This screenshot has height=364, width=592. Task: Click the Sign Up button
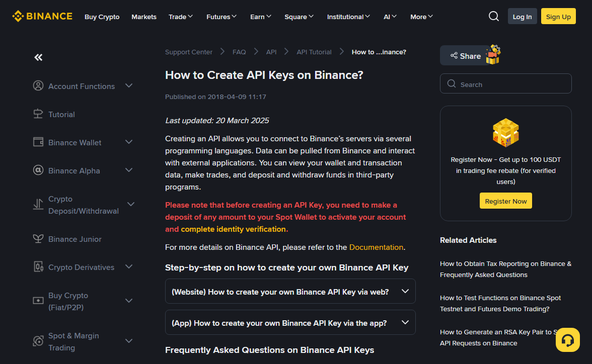(x=558, y=16)
